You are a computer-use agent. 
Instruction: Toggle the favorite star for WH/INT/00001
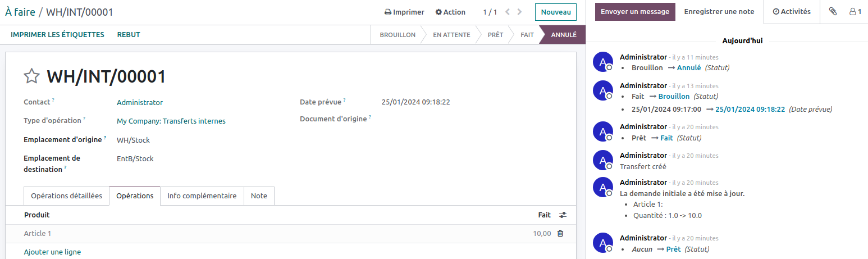pyautogui.click(x=32, y=76)
